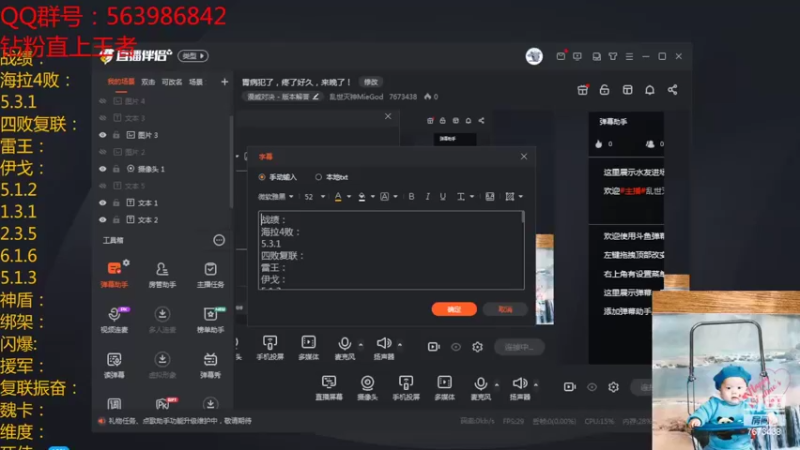Image resolution: width=800 pixels, height=450 pixels.
Task: Switch to the 可改名 scene tab
Action: coord(172,82)
